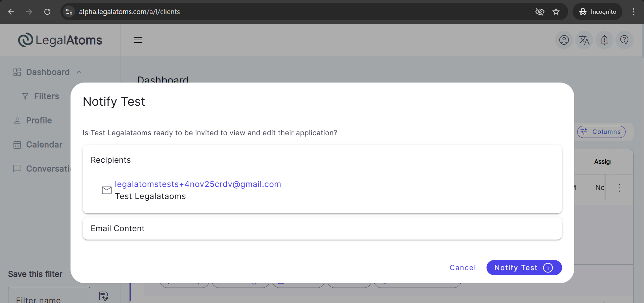Click the hamburger menu icon

coord(138,40)
